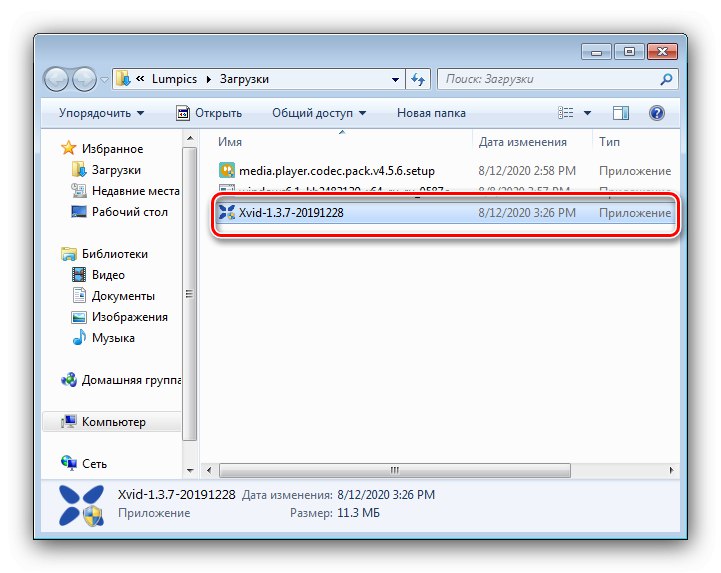Click the Открыть toolbar button
This screenshot has height=573, width=721.
tap(209, 113)
